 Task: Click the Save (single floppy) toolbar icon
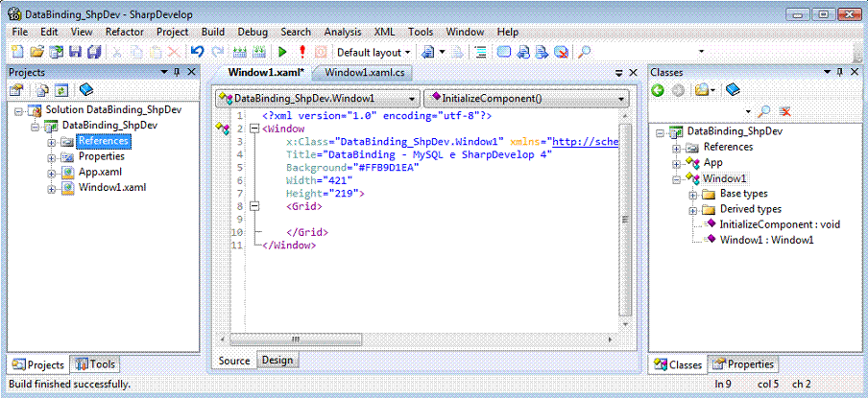point(75,52)
